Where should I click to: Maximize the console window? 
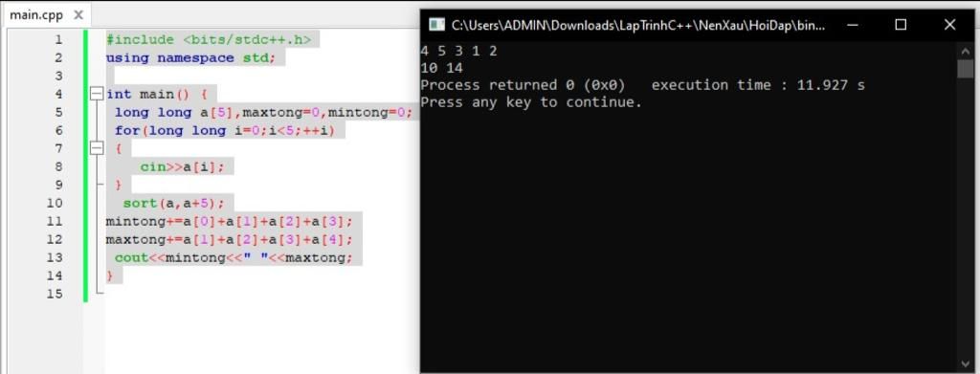[901, 25]
